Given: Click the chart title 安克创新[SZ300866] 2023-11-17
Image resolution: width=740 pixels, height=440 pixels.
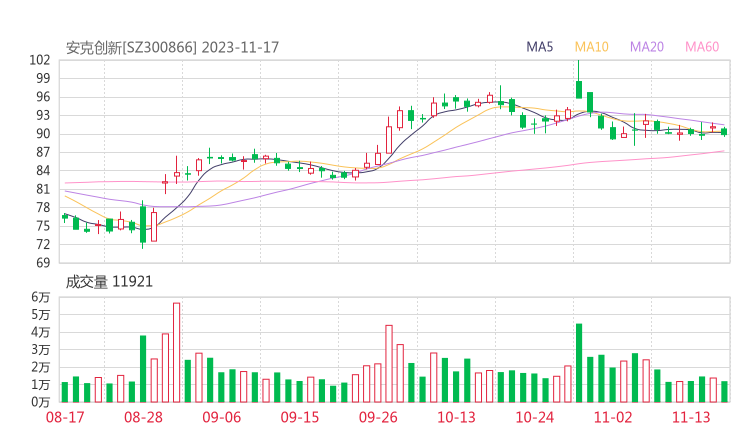Looking at the screenshot, I should click(172, 48).
